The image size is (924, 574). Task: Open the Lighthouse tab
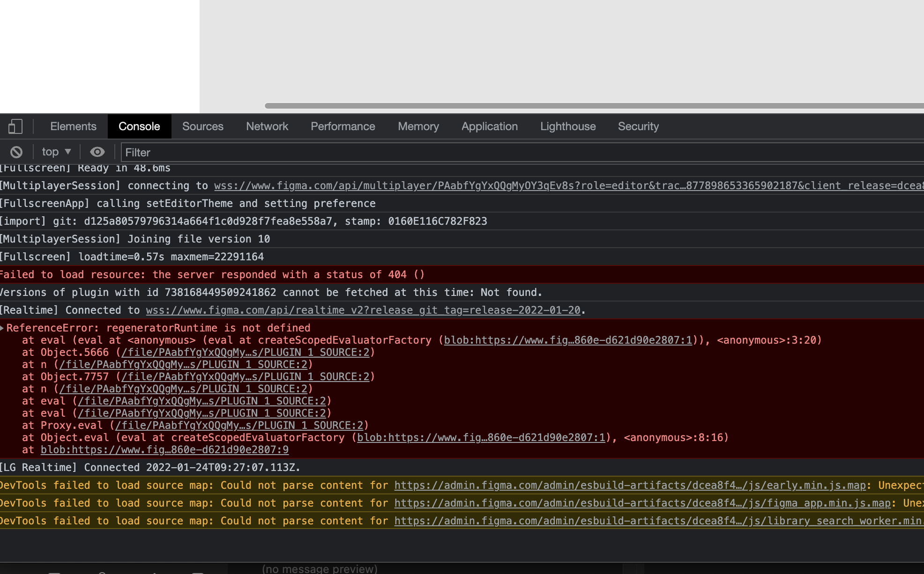click(567, 126)
